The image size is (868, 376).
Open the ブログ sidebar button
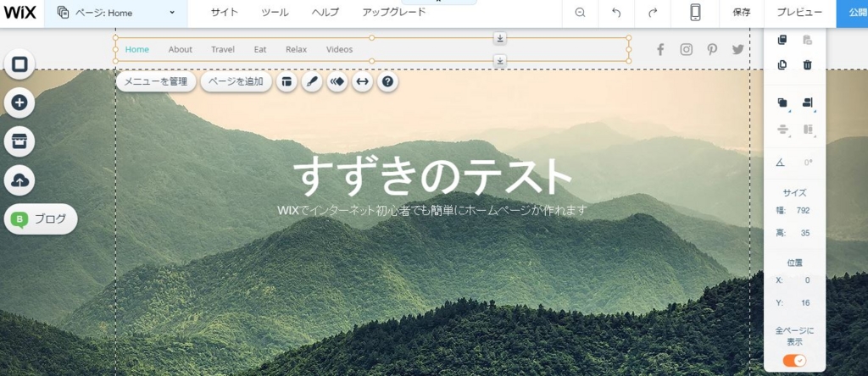[41, 219]
